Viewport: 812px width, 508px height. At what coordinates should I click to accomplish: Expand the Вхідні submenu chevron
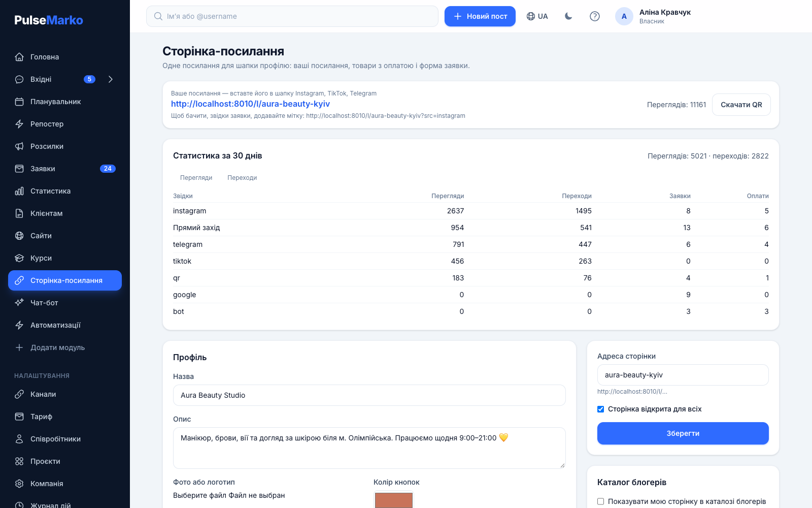(111, 79)
